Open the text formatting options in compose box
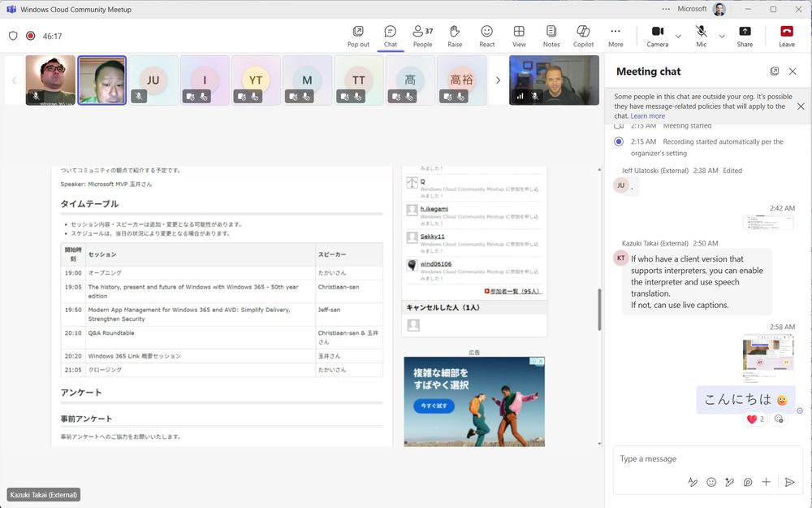812x508 pixels. coord(693,482)
